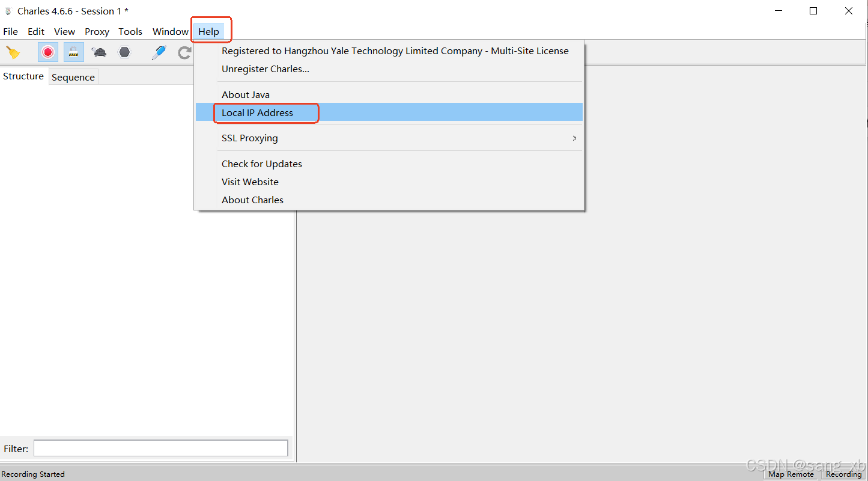Choose About Java from Help menu
This screenshot has width=868, height=481.
pyautogui.click(x=389, y=94)
